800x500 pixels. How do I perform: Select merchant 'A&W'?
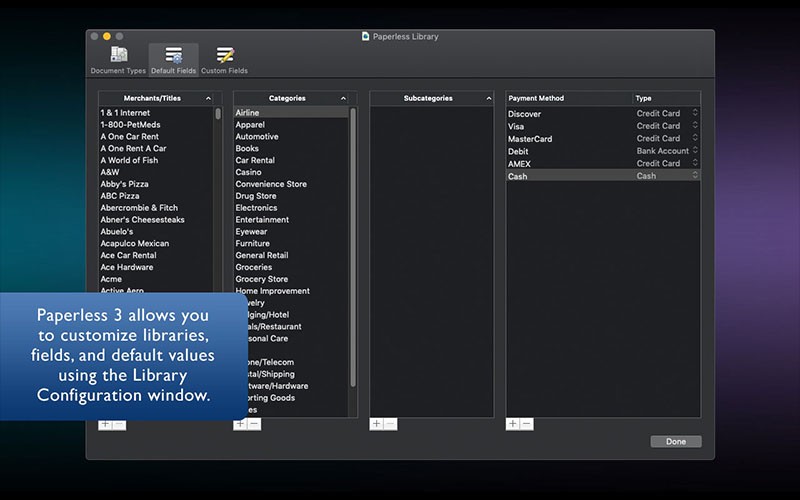(156, 172)
